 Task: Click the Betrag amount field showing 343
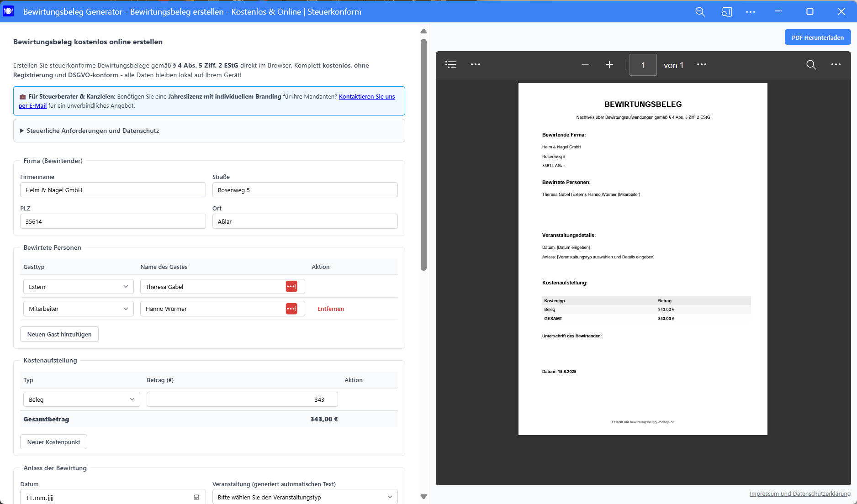click(x=242, y=399)
